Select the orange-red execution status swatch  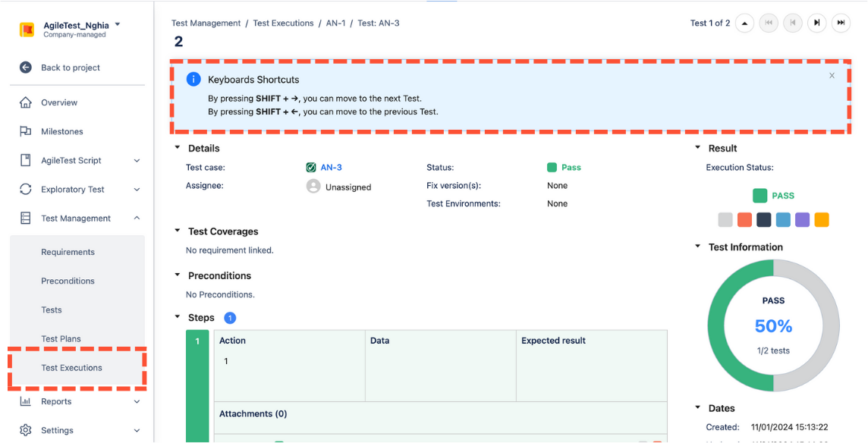pos(744,220)
